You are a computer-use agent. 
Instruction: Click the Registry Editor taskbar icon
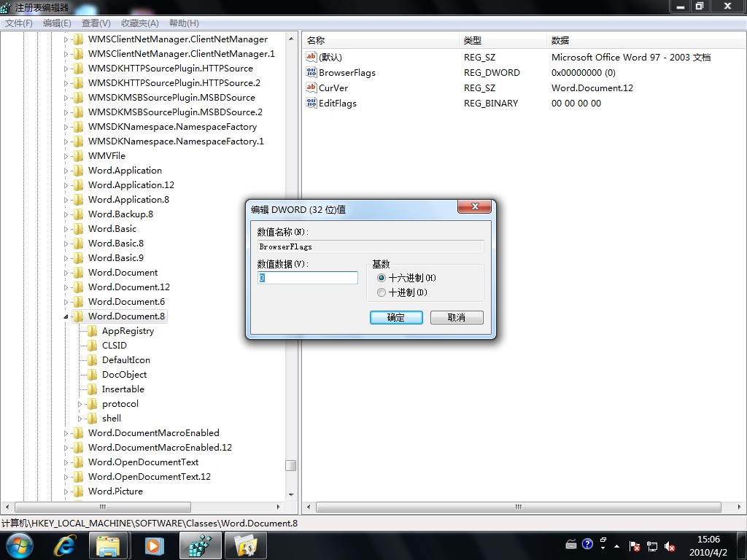(x=200, y=545)
